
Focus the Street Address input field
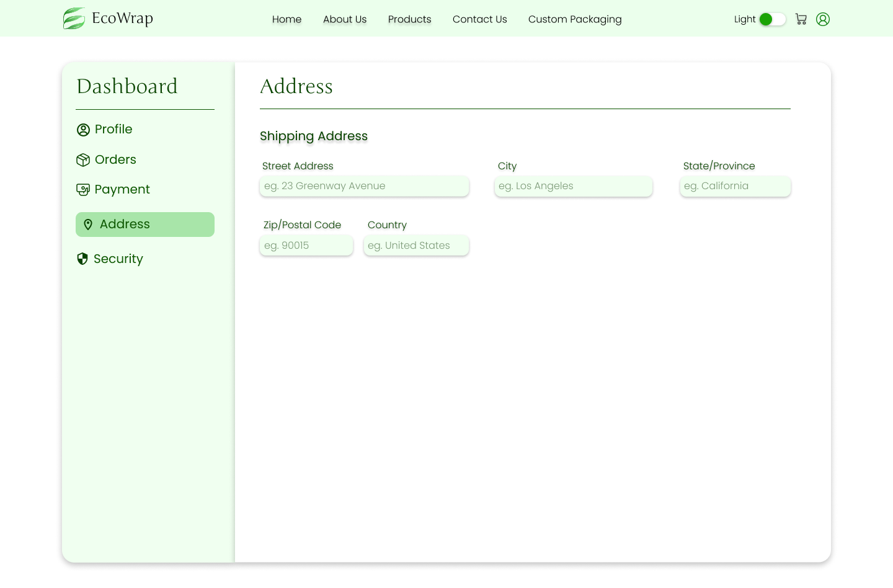tap(364, 186)
